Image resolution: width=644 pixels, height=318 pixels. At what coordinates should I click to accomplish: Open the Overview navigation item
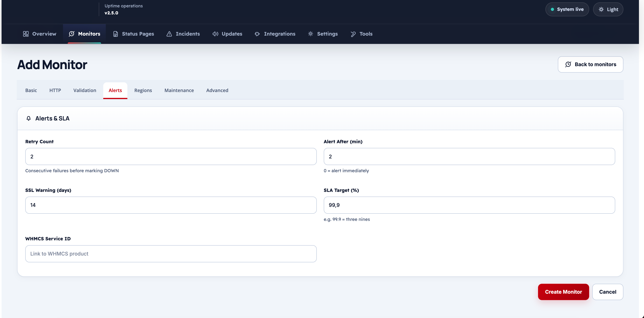(x=39, y=34)
